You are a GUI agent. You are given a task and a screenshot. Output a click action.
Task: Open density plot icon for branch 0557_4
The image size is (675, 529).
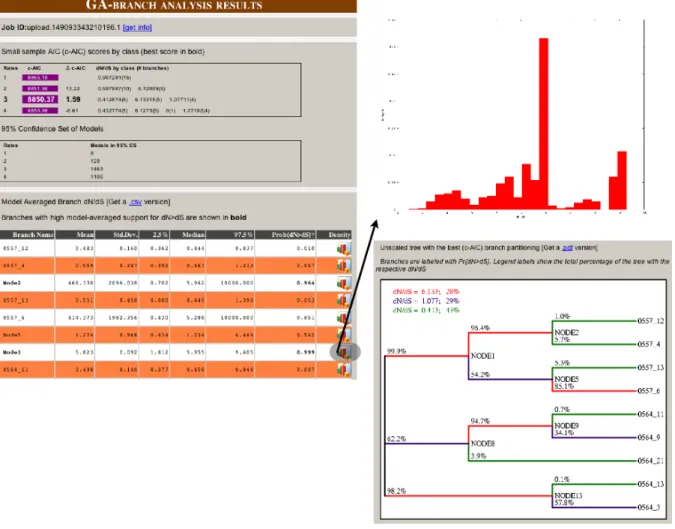point(344,266)
